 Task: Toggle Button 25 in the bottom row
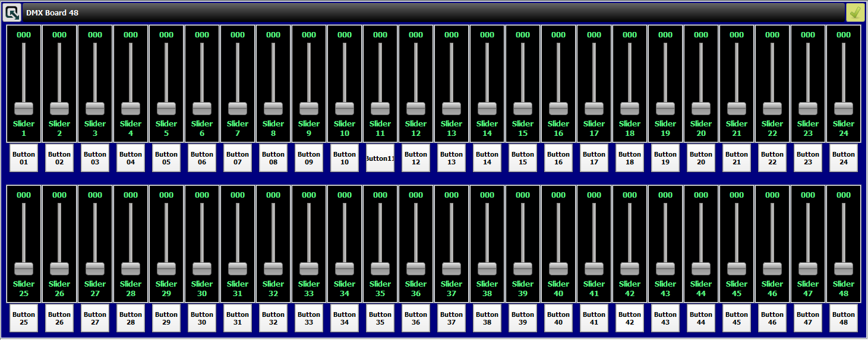pyautogui.click(x=24, y=318)
